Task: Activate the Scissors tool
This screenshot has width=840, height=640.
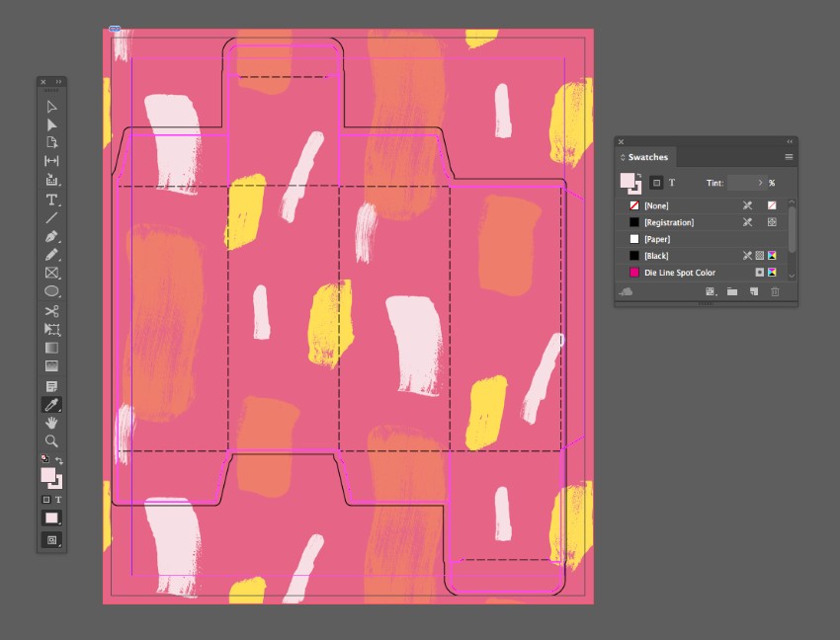Action: coord(51,311)
